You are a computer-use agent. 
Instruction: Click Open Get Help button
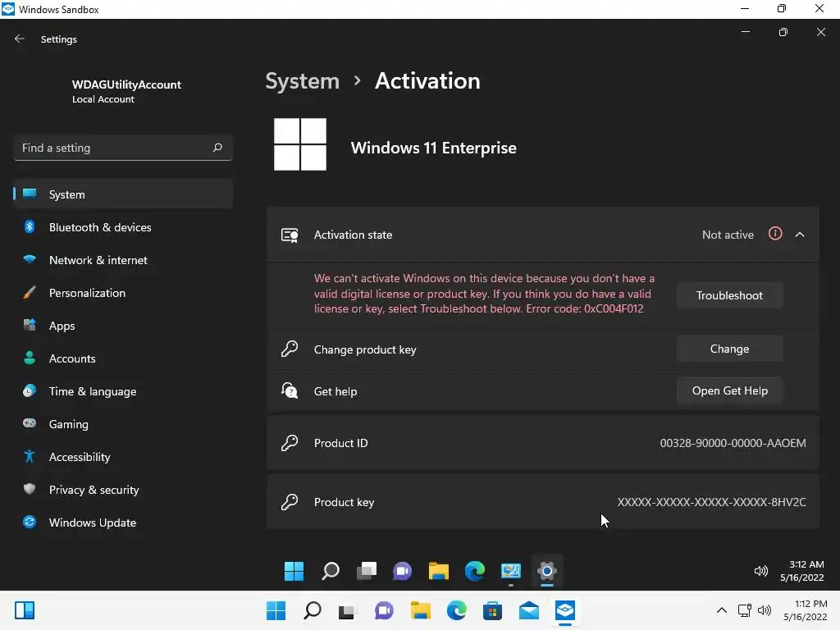point(729,390)
